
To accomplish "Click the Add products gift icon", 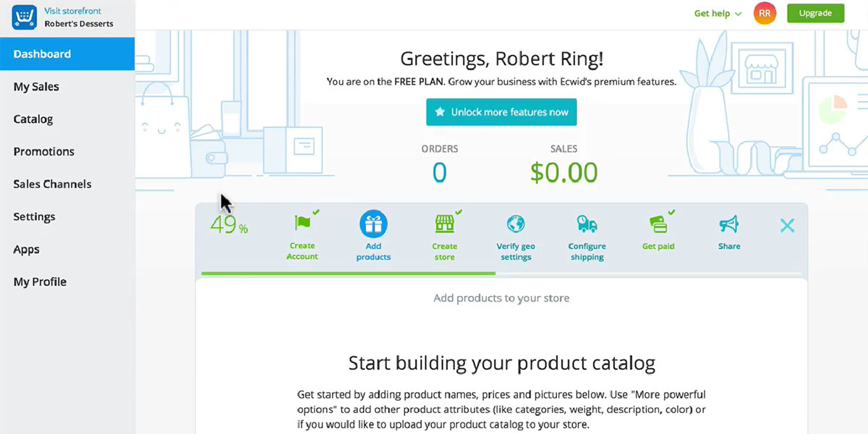I will click(373, 224).
